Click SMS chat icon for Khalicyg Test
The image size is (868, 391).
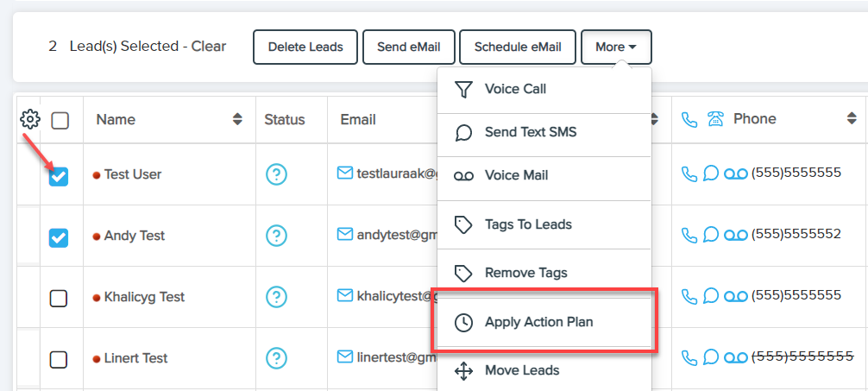coord(711,296)
